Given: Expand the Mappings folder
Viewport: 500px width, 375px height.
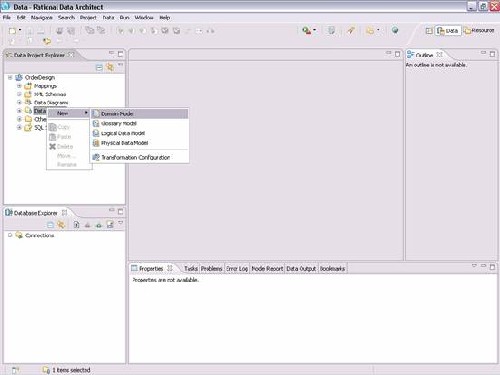Looking at the screenshot, I should 19,86.
